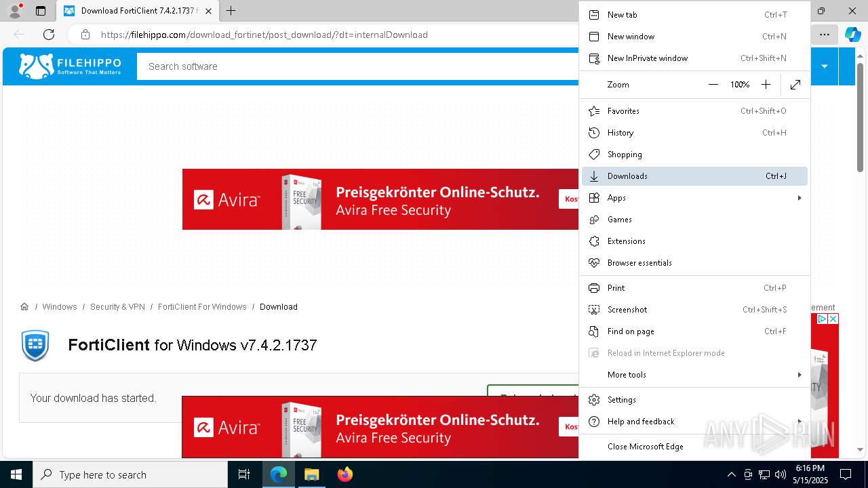Image resolution: width=868 pixels, height=488 pixels.
Task: Open the notification center icon
Action: click(x=846, y=474)
